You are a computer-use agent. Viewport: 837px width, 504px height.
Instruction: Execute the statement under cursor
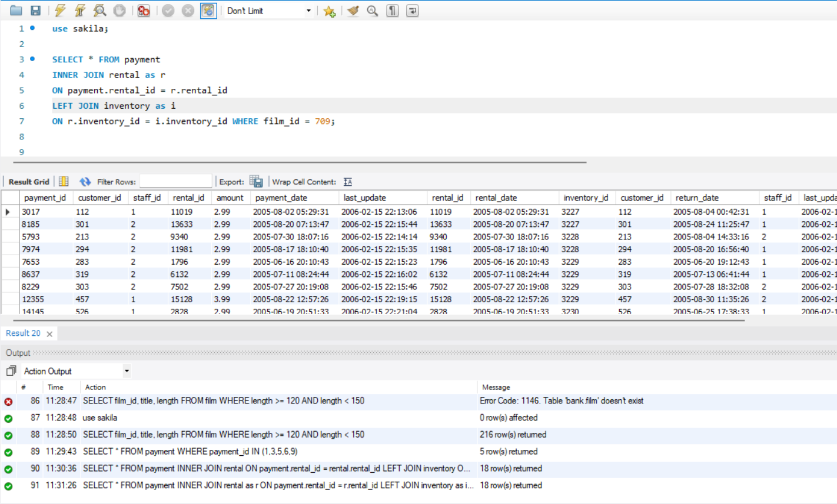(80, 11)
